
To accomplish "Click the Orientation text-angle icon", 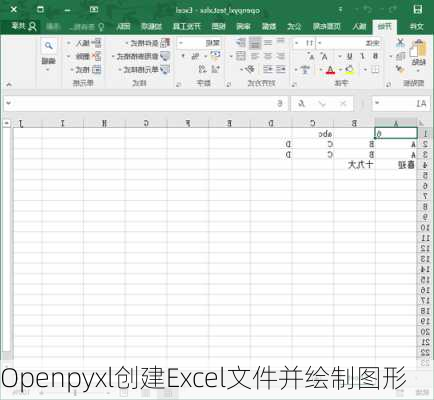I will [249, 69].
